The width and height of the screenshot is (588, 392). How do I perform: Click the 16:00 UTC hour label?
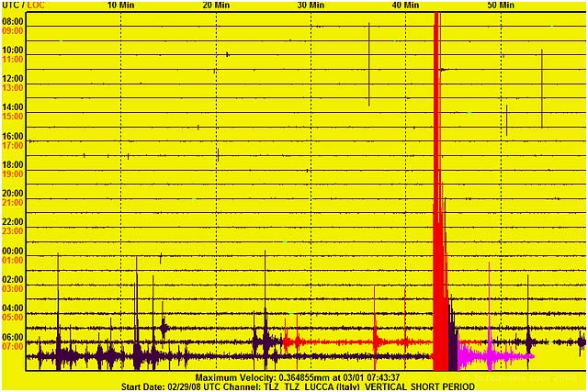(x=13, y=136)
